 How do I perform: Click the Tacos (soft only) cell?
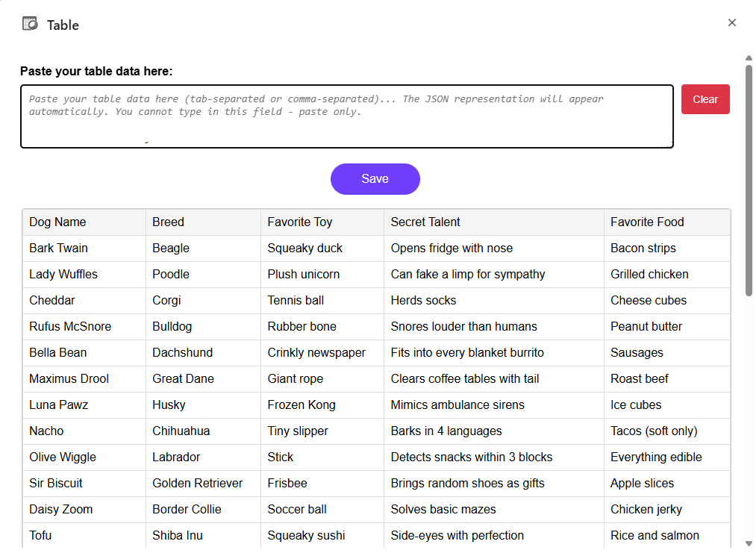tap(654, 431)
